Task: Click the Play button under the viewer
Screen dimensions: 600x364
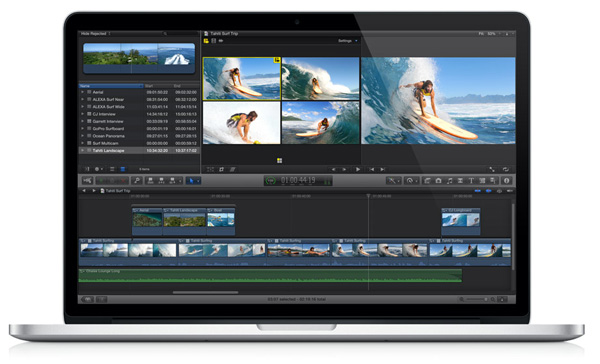Action: coord(358,169)
